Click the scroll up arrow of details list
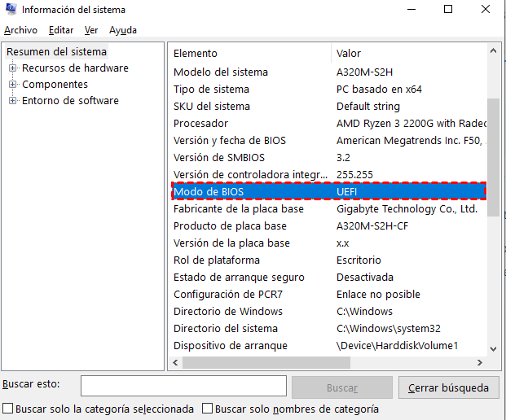 click(x=493, y=53)
